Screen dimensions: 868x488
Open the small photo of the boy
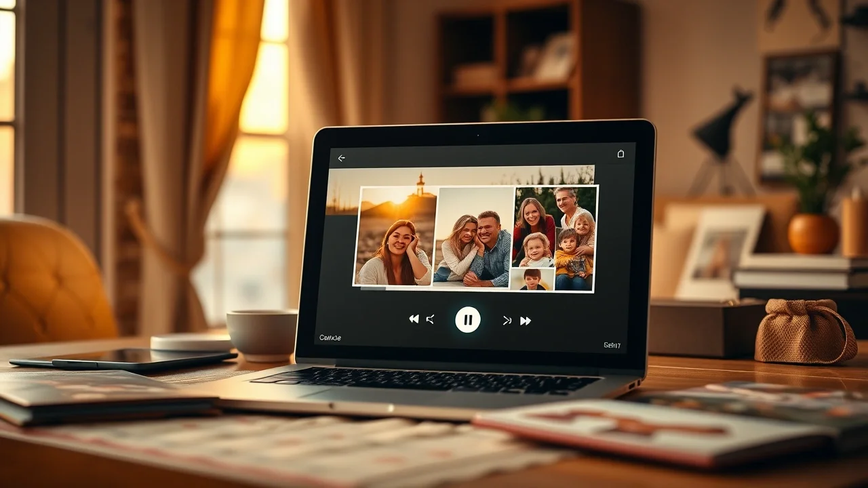click(x=532, y=279)
